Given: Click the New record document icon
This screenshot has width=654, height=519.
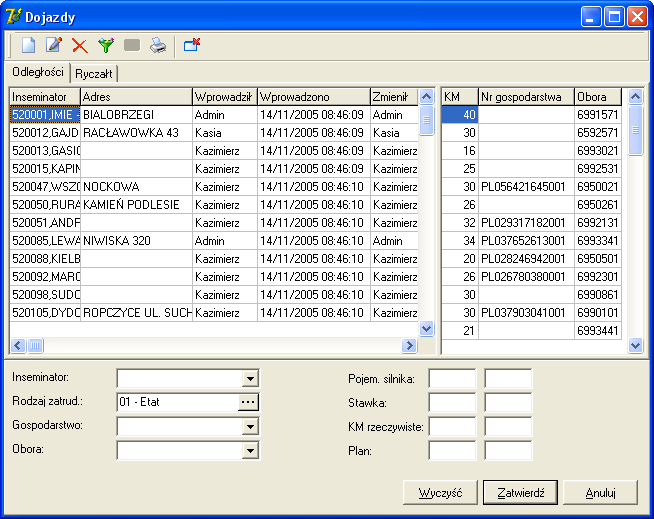Looking at the screenshot, I should [x=28, y=45].
